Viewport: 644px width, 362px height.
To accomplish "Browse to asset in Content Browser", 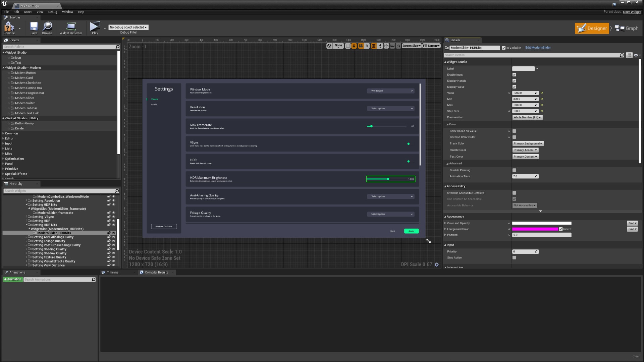I will (x=47, y=28).
